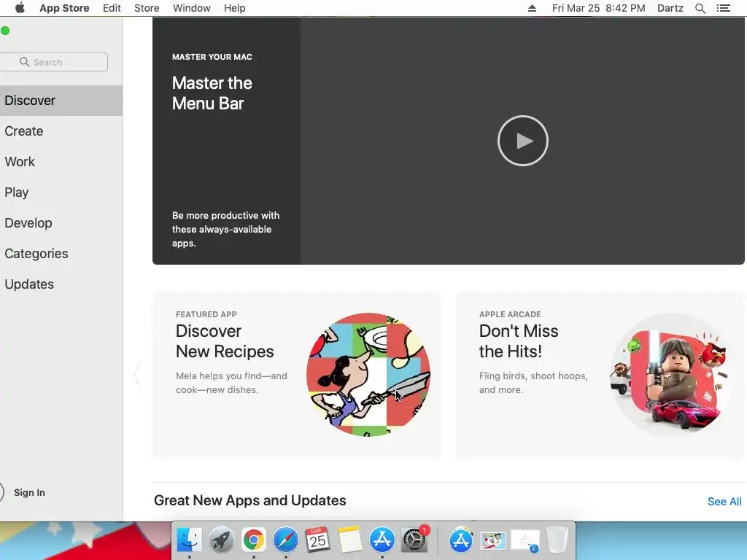Click 'Be more productive' description text

(226, 229)
